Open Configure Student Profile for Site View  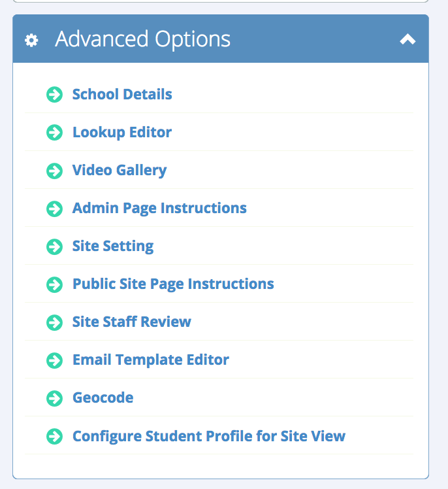point(209,435)
